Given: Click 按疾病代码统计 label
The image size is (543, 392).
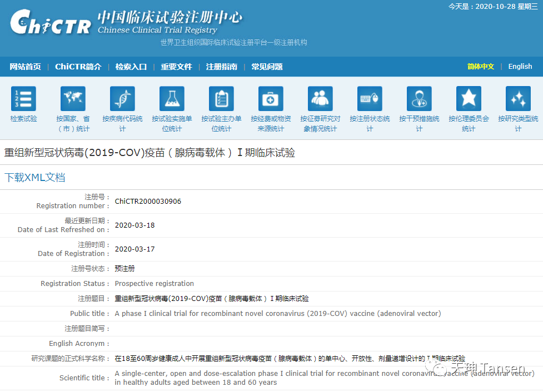Looking at the screenshot, I should tap(123, 124).
